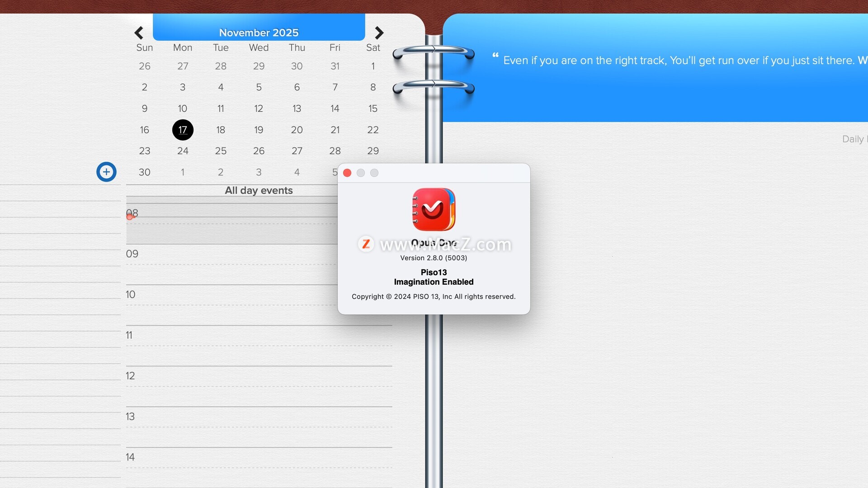Image resolution: width=868 pixels, height=488 pixels.
Task: Select November 20 in the calendar
Action: click(x=297, y=130)
